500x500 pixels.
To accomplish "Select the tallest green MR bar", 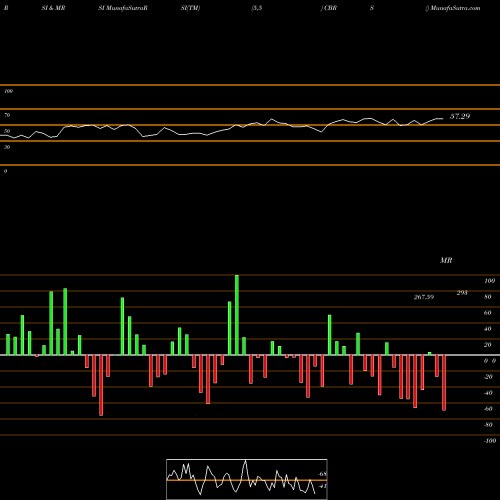I will (237, 315).
